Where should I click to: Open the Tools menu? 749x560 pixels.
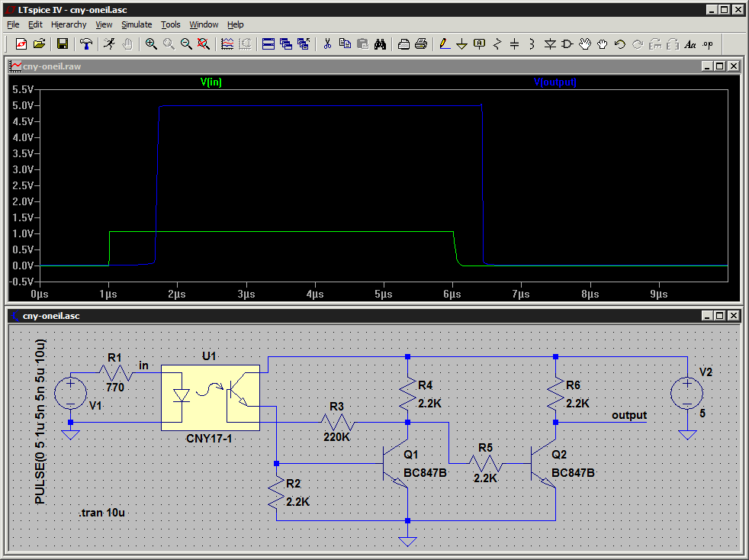tap(171, 24)
